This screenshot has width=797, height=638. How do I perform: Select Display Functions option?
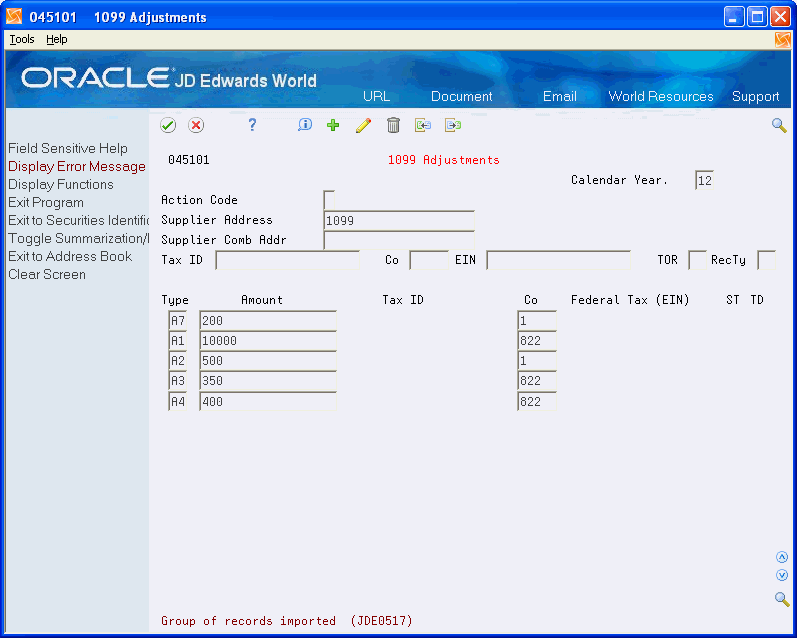[60, 185]
